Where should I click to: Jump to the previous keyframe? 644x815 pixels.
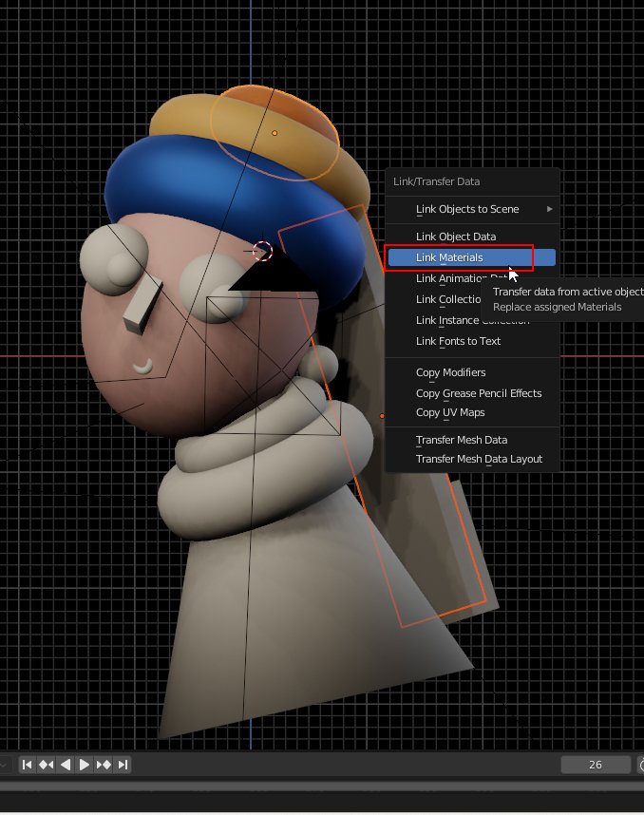47,765
